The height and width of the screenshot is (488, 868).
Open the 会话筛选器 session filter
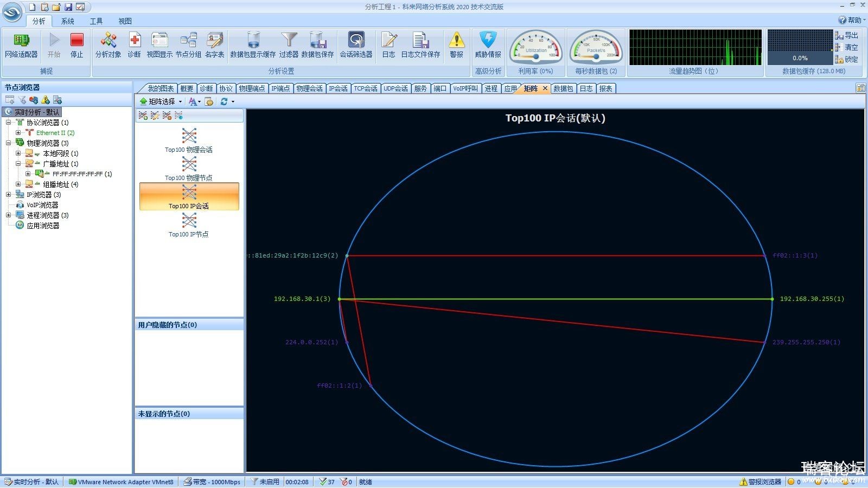tap(356, 46)
